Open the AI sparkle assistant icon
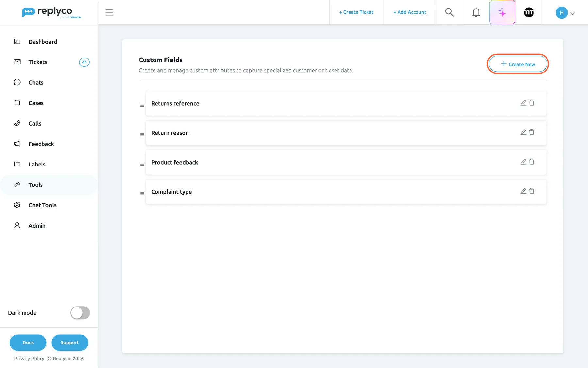Image resolution: width=588 pixels, height=368 pixels. [502, 12]
